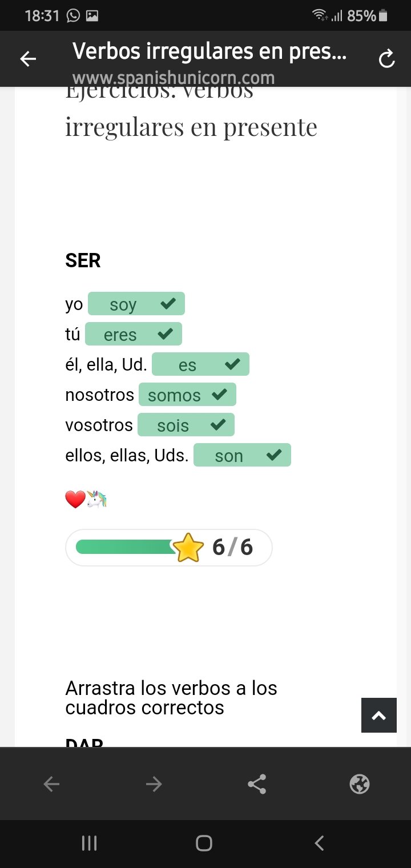Tap the red heart emoji
This screenshot has height=868, width=411.
pyautogui.click(x=75, y=500)
